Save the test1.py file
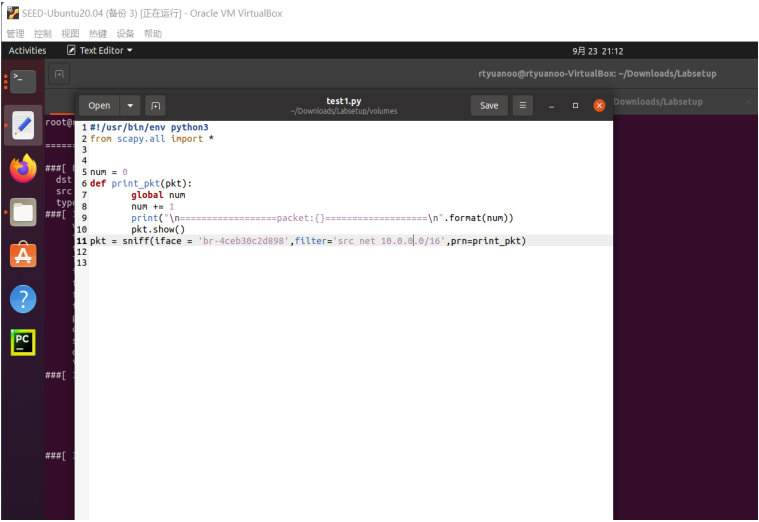This screenshot has height=522, width=759. coord(489,106)
